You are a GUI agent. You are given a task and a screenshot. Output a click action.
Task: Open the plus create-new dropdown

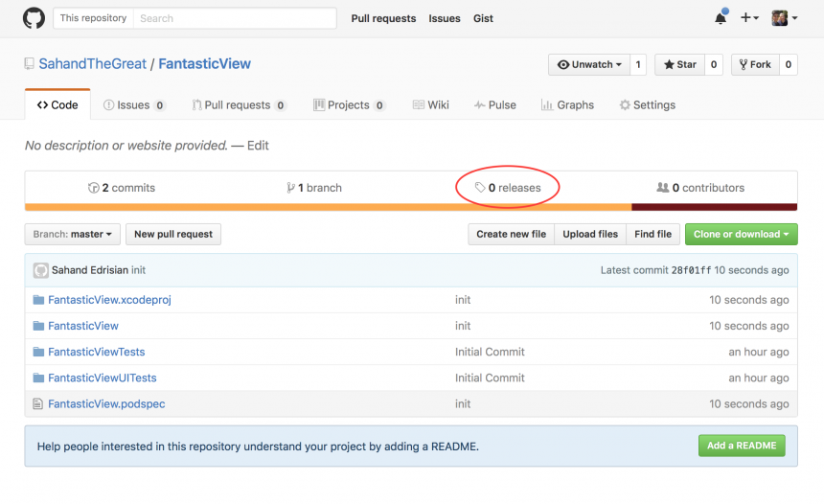(x=749, y=18)
